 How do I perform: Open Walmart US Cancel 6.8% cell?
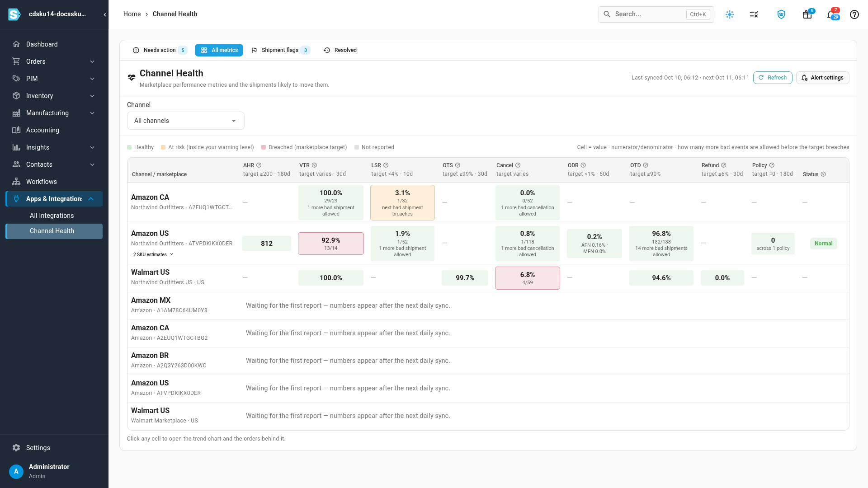point(528,278)
